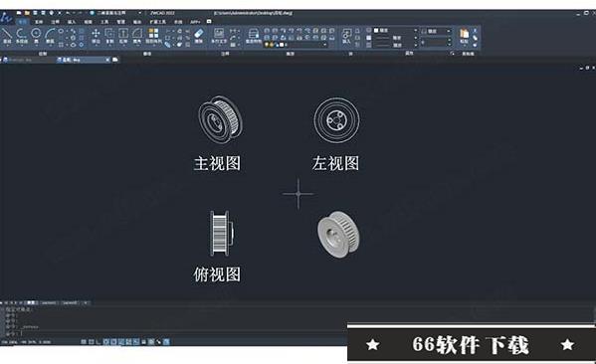Click the Multiline Text button
596x364 pixels.
[219, 36]
